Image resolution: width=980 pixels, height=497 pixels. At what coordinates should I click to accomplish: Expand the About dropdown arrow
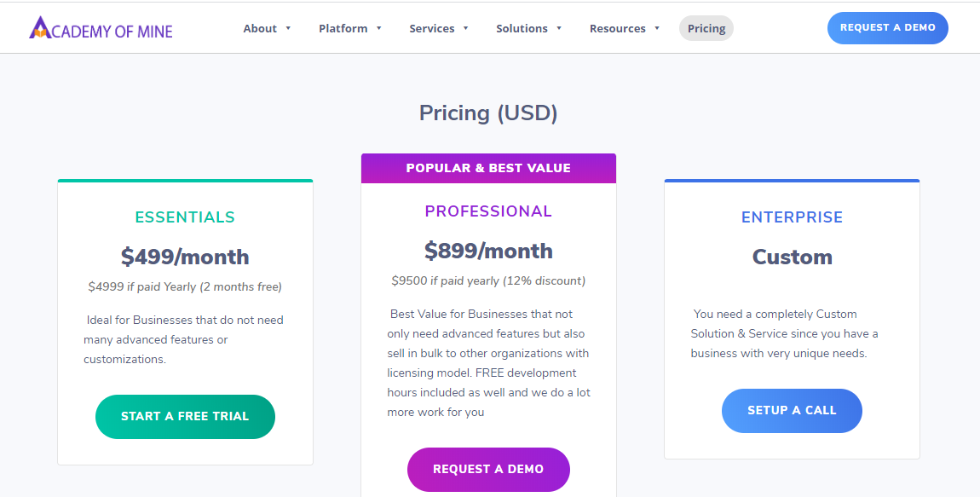(288, 28)
